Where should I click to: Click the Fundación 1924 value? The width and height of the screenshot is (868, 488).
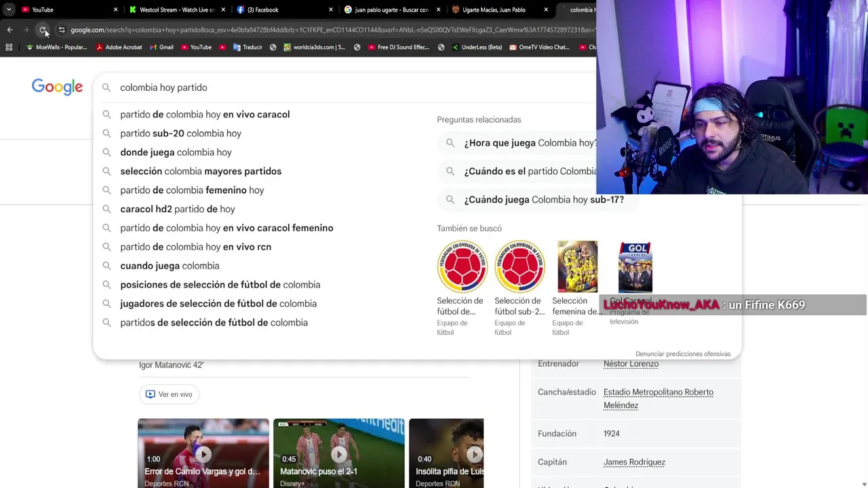(x=611, y=434)
